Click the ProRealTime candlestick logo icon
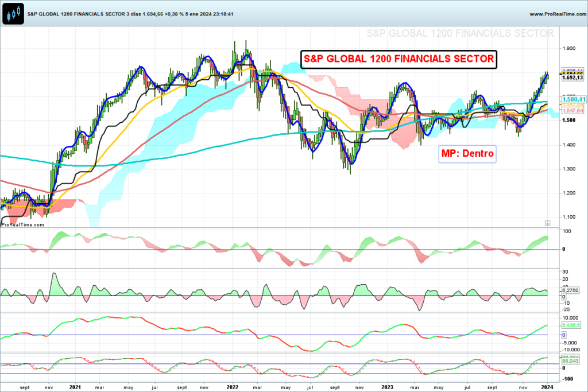 pos(13,14)
